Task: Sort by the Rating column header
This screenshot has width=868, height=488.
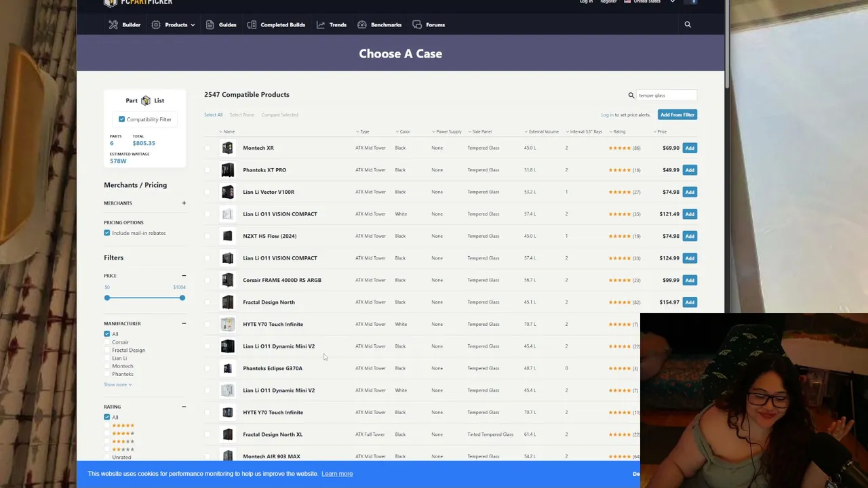Action: (618, 131)
